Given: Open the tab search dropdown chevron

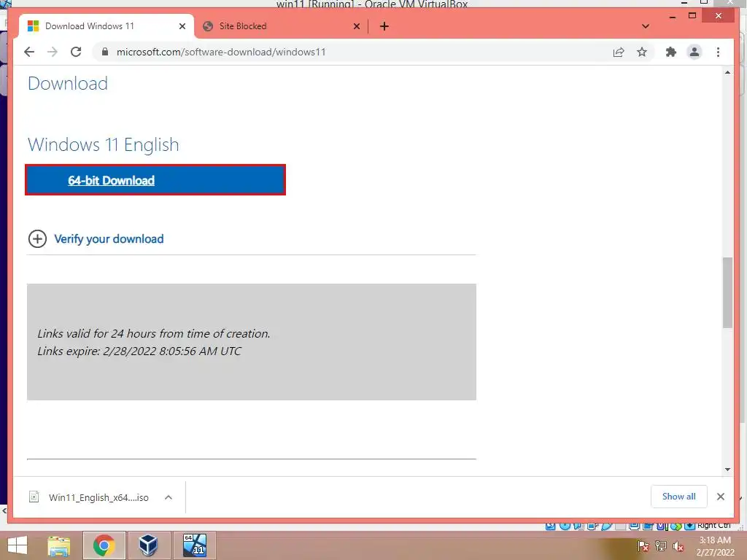Looking at the screenshot, I should coord(645,26).
